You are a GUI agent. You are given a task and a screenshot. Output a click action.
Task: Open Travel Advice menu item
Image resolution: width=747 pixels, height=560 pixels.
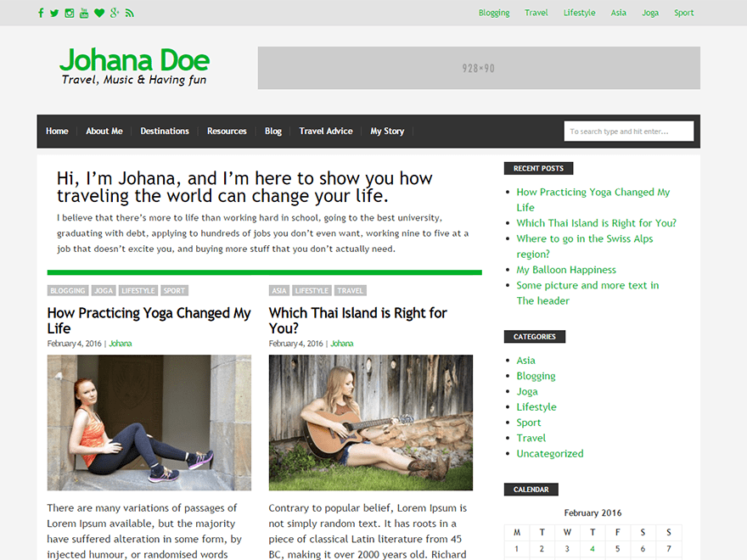coord(326,131)
